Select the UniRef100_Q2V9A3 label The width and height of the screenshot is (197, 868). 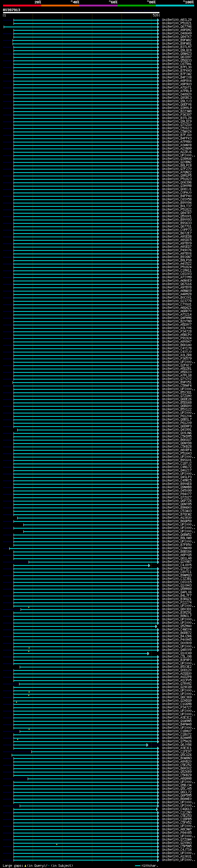click(x=177, y=843)
